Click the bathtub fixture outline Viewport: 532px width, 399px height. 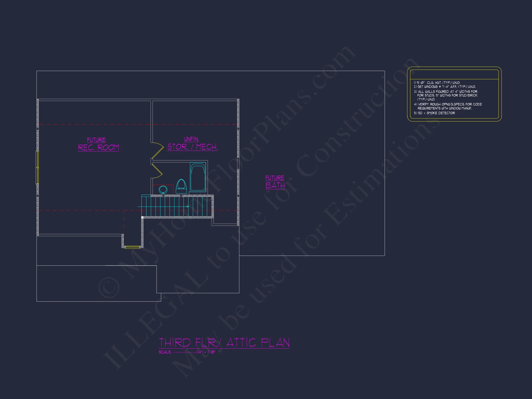[x=198, y=177]
